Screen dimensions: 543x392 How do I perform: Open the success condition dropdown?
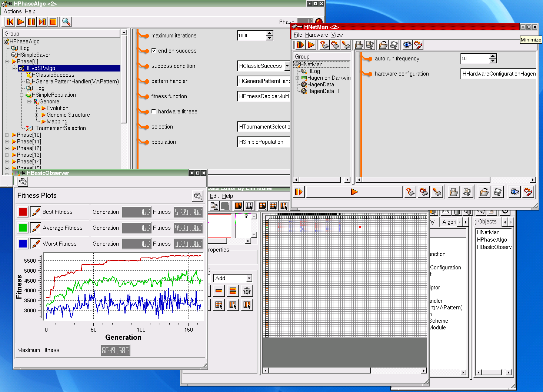(x=287, y=66)
